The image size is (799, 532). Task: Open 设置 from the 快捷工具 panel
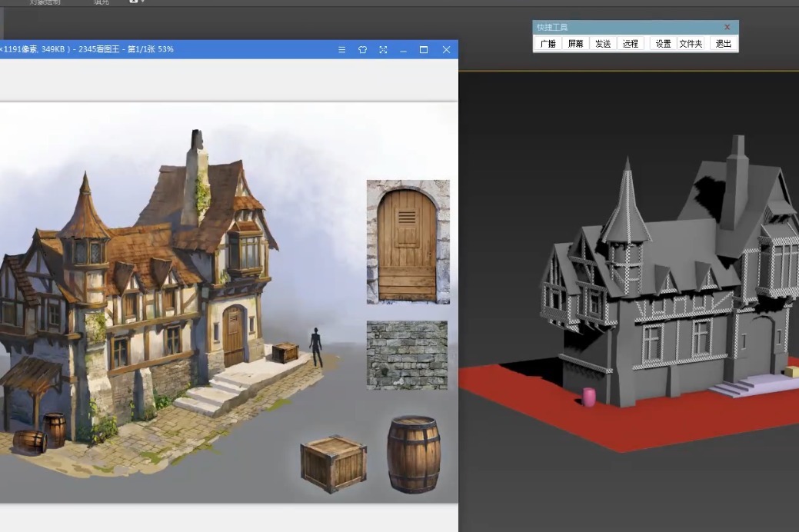coord(662,44)
